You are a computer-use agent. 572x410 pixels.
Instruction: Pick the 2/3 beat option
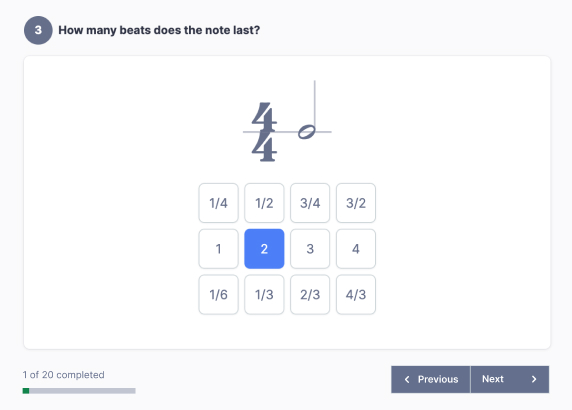(x=310, y=294)
